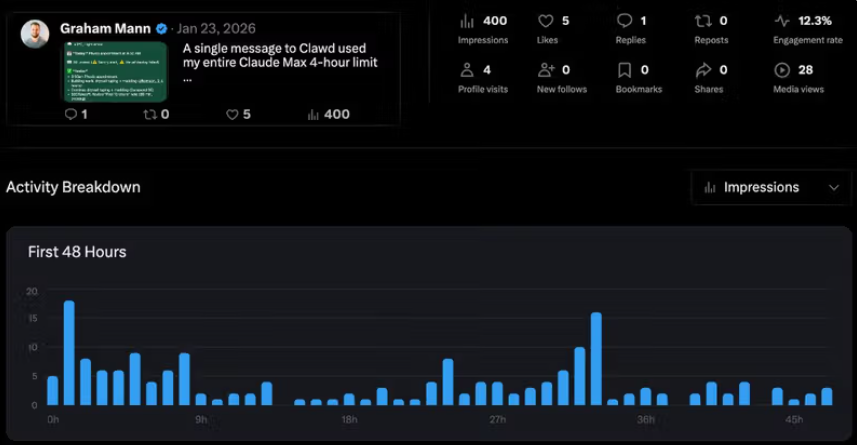Click the 9h x-axis label
The height and width of the screenshot is (445, 857).
pos(201,419)
